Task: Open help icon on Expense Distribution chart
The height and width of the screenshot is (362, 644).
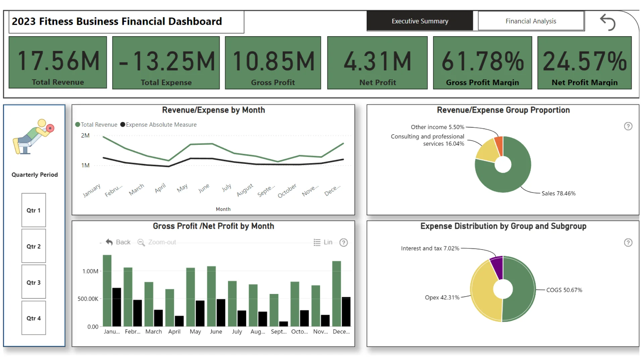Action: 628,243
